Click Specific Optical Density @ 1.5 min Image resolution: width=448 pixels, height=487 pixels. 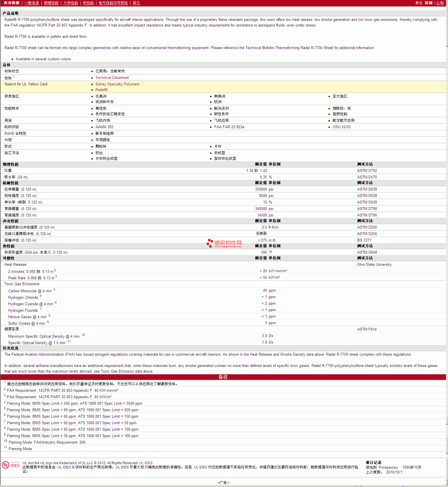coord(37,343)
